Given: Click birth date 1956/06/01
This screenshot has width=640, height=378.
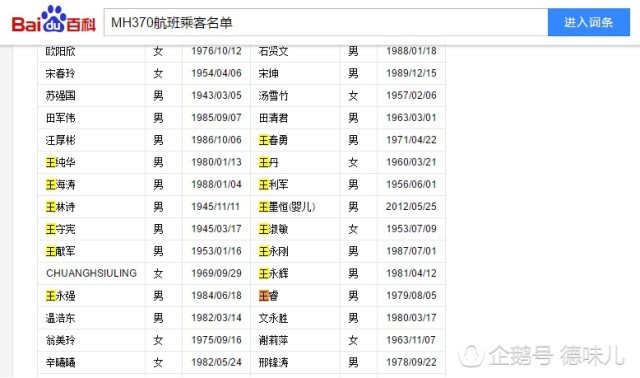Looking at the screenshot, I should pos(411,185).
